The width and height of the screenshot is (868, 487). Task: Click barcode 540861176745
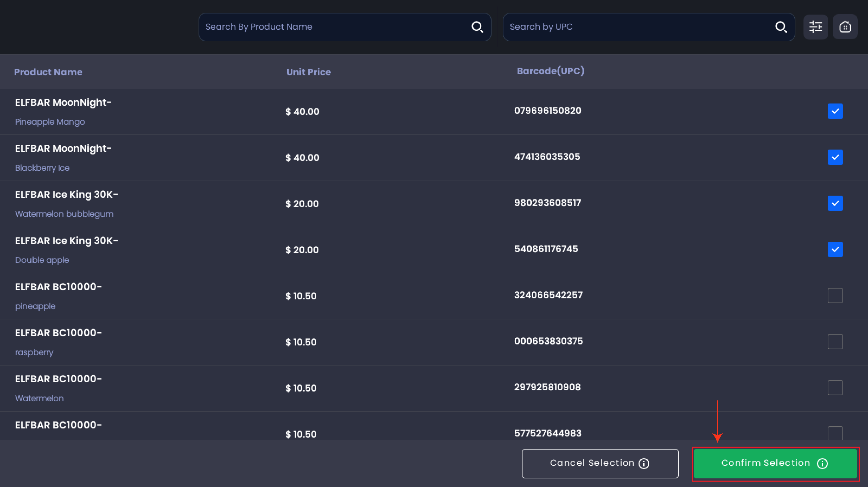[x=546, y=249]
